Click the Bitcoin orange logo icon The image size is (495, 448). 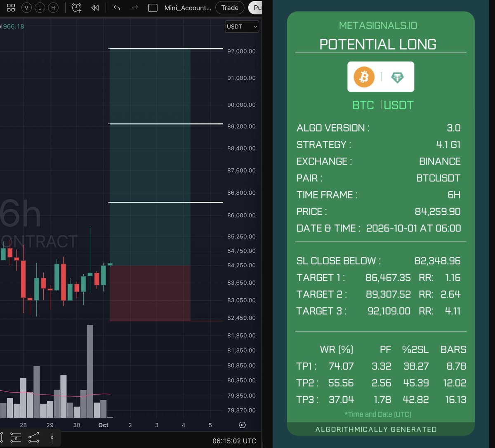[x=364, y=77]
